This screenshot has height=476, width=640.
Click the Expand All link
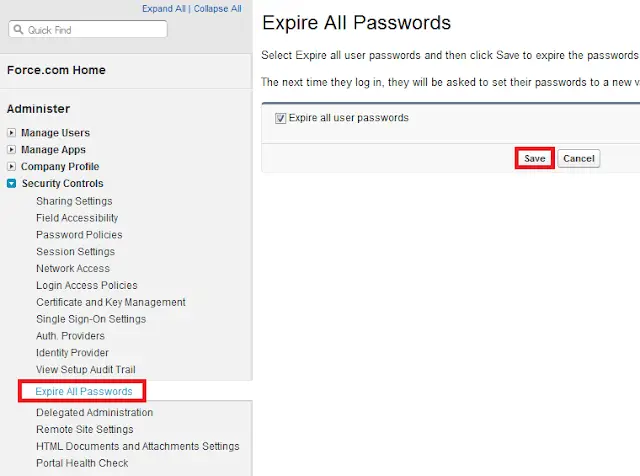coord(164,9)
